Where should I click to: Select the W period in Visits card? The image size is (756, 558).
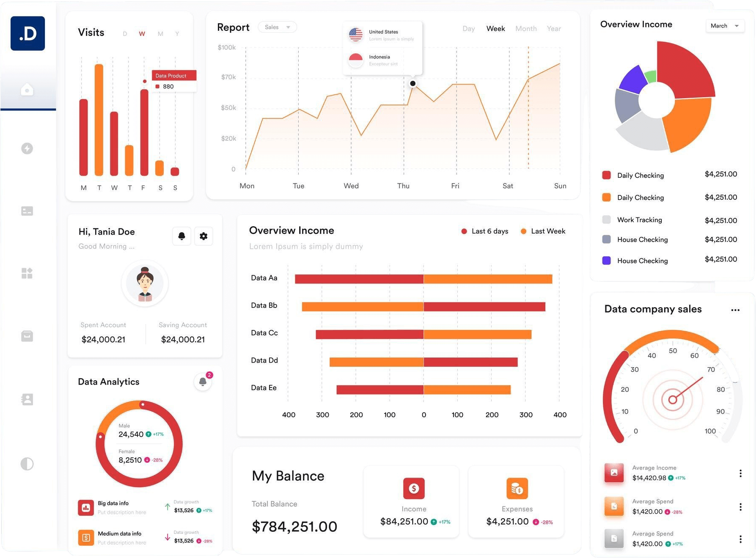(x=142, y=34)
